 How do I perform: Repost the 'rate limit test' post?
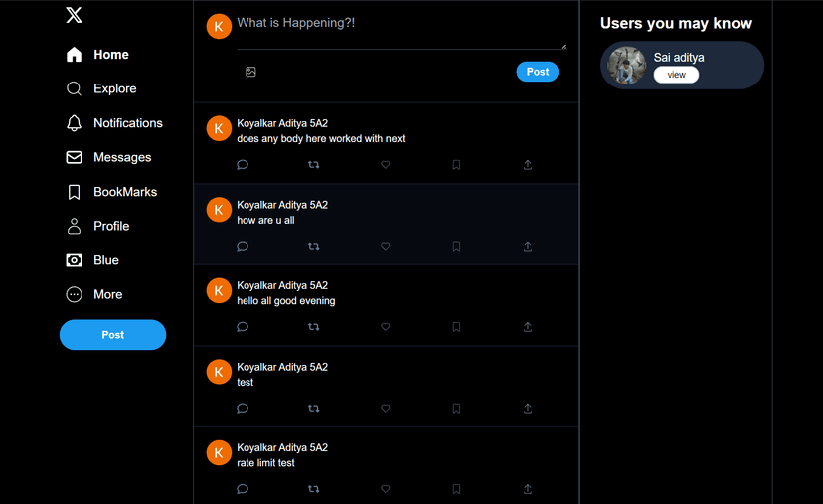[314, 489]
